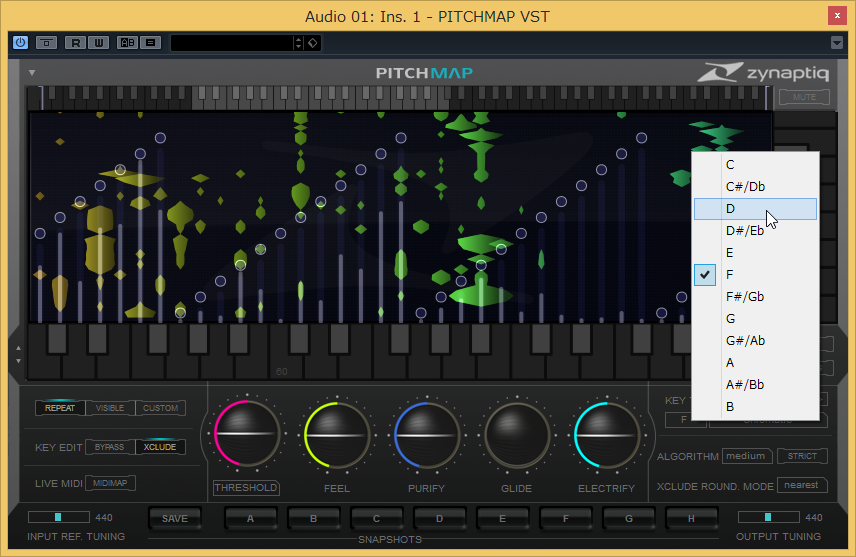
Task: Toggle the LIVE MIDI MIDIMAP button
Action: (110, 483)
